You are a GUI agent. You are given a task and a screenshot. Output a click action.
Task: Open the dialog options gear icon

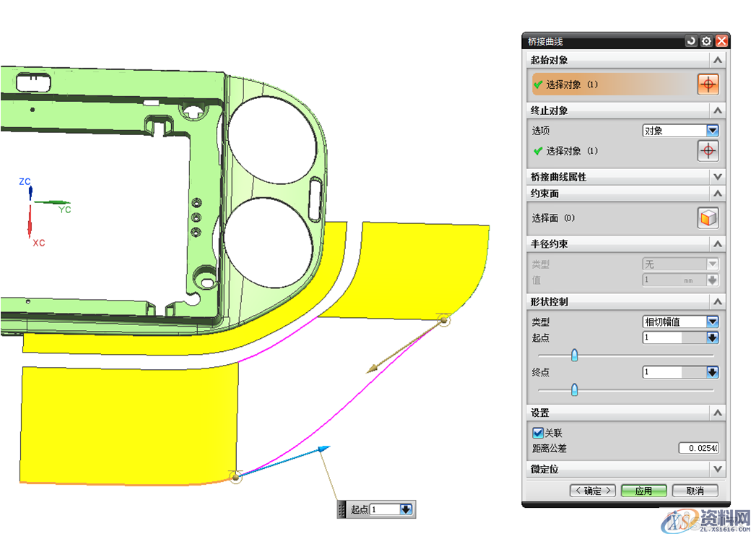click(706, 42)
